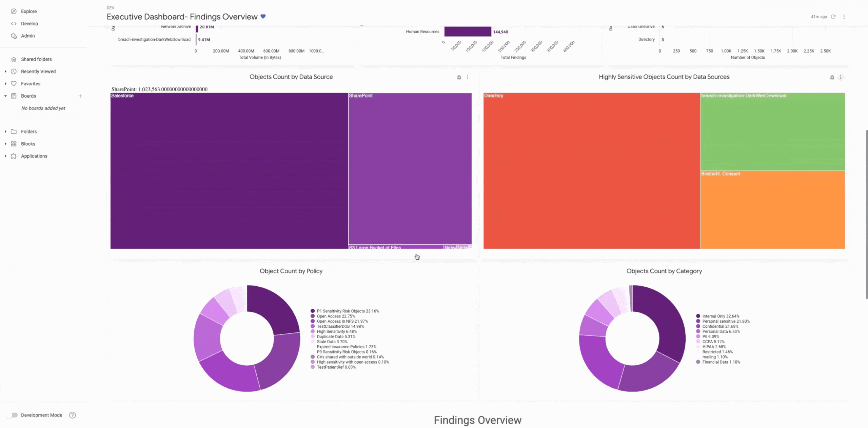Screen dimensions: 868x428
Task: Click the favorite heart next to title
Action: click(x=263, y=16)
